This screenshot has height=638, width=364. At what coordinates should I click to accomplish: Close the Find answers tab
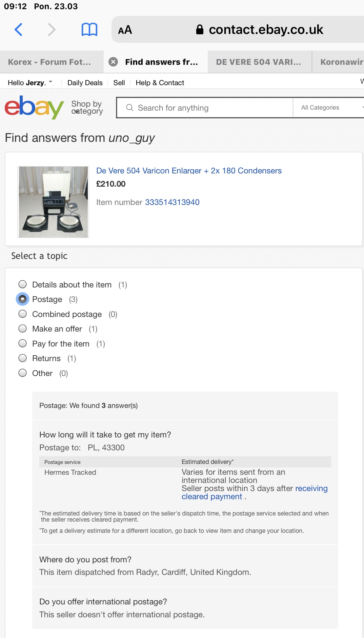click(113, 62)
